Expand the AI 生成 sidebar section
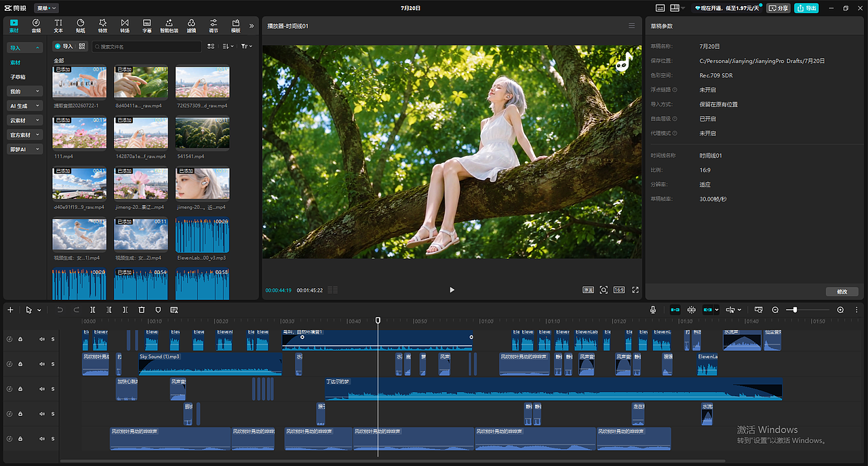This screenshot has height=466, width=868. click(25, 106)
